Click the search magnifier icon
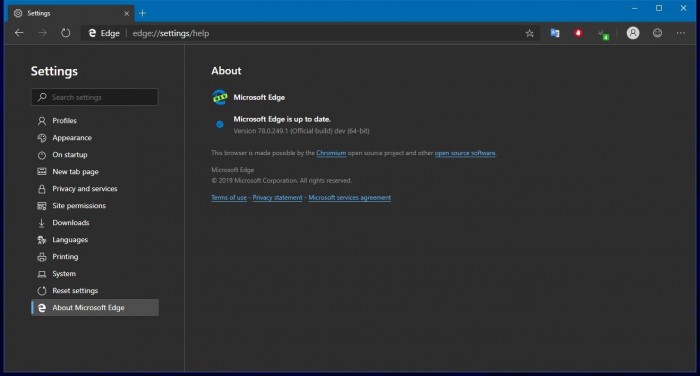The height and width of the screenshot is (376, 700). (x=42, y=97)
